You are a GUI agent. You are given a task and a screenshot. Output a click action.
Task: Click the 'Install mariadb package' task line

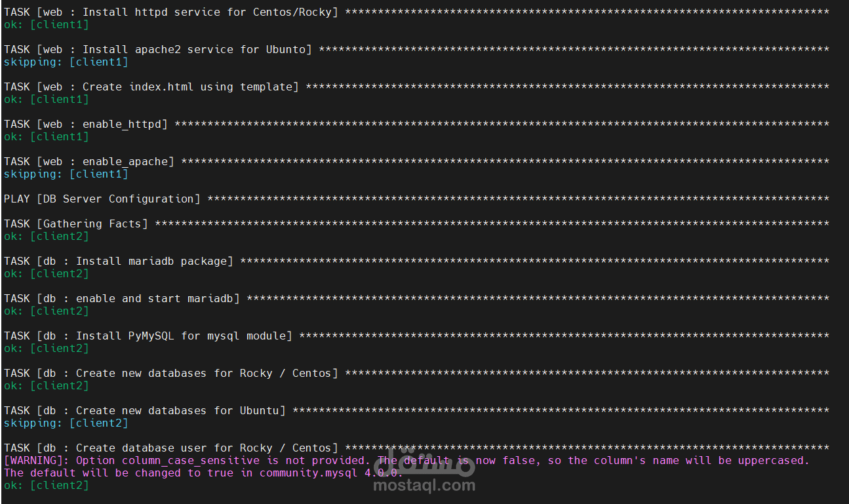click(416, 262)
